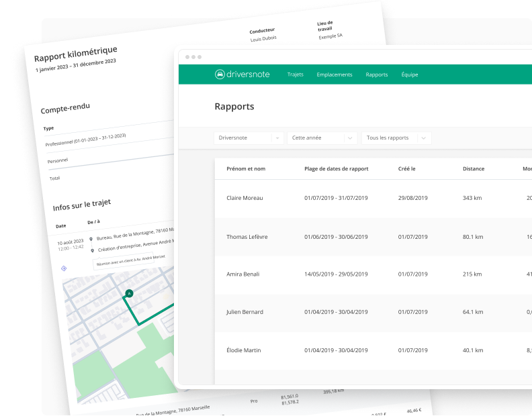Click the Créé le column header

click(x=406, y=168)
